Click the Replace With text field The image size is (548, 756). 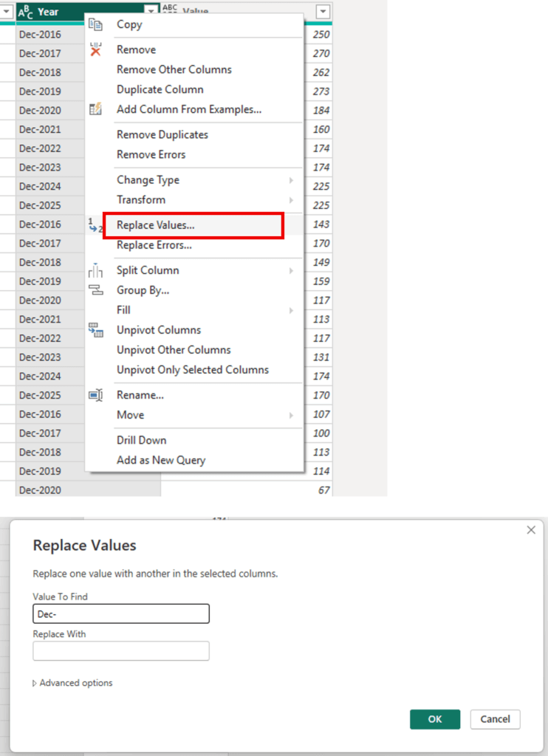121,650
